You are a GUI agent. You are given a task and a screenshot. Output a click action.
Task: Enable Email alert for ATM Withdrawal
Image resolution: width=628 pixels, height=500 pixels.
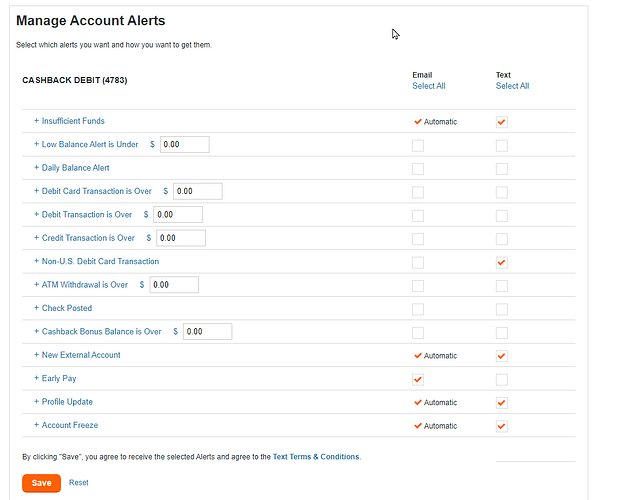click(x=418, y=285)
